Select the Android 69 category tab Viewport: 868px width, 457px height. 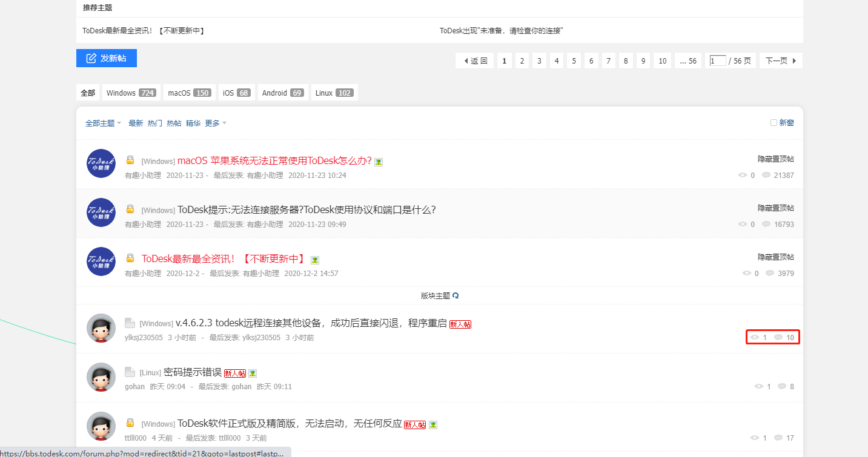tap(283, 93)
